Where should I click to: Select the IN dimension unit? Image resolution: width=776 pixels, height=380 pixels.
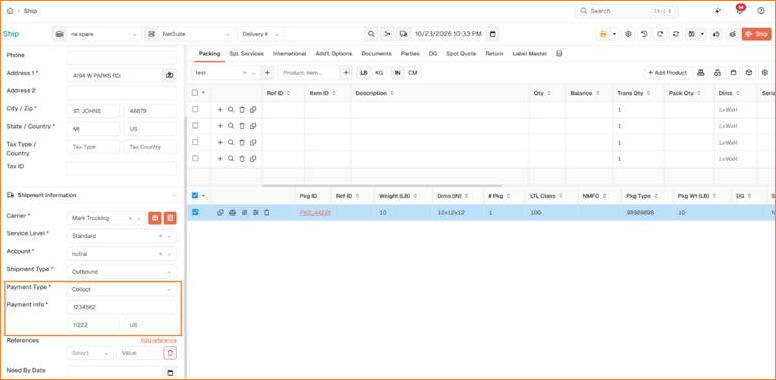tap(397, 73)
